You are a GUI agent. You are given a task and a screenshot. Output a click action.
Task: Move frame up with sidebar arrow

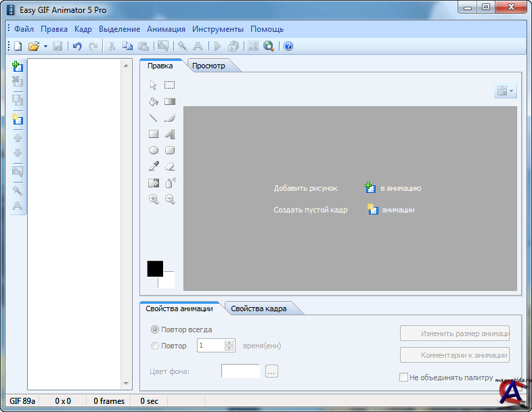[18, 138]
